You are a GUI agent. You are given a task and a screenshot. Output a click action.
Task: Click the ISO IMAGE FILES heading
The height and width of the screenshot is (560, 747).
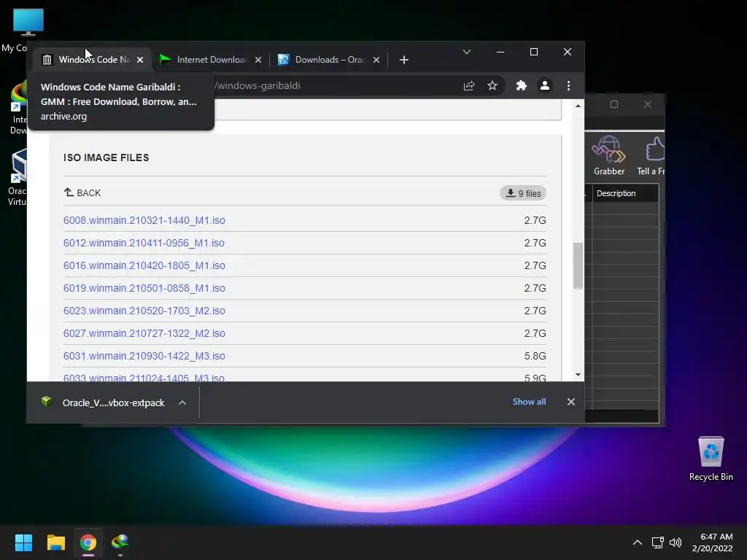pyautogui.click(x=107, y=157)
